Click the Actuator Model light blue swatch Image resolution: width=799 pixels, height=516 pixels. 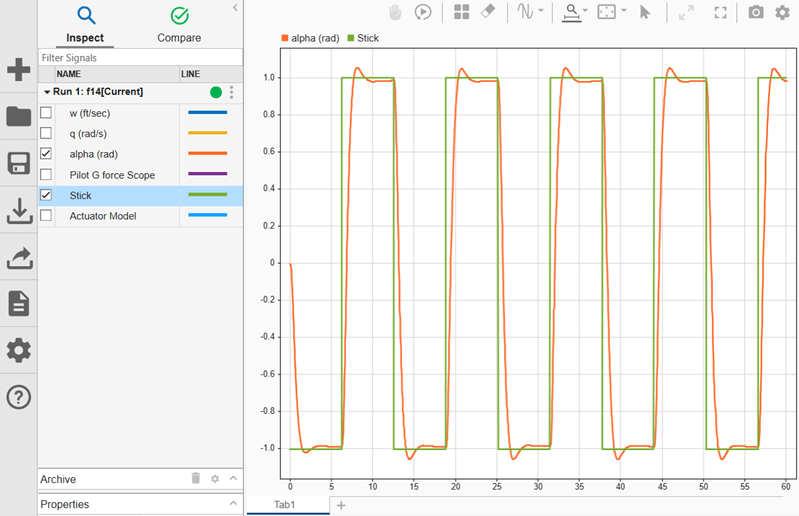point(207,215)
